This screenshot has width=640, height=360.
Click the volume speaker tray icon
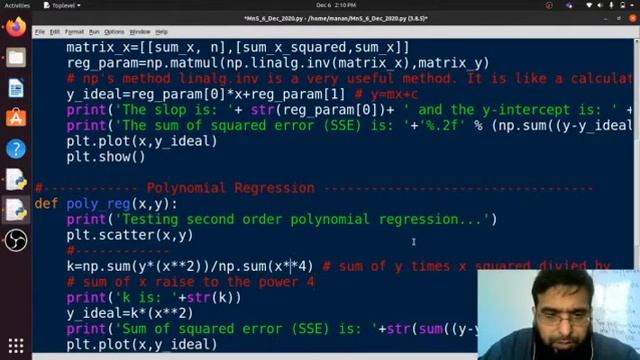[600, 5]
